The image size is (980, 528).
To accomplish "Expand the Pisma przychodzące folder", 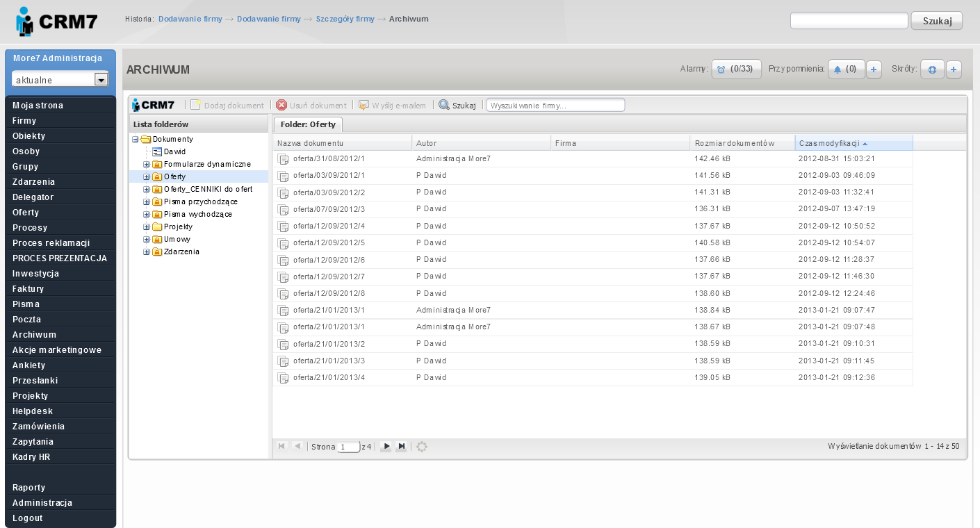I will click(147, 201).
